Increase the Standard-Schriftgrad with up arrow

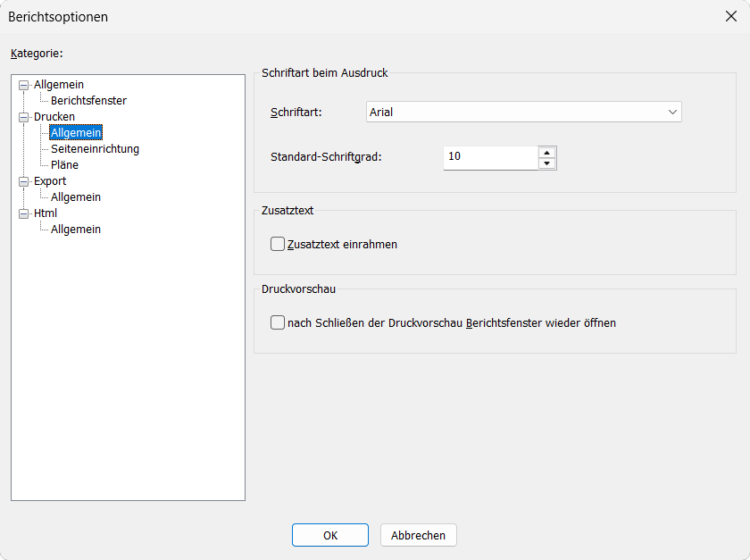[546, 153]
